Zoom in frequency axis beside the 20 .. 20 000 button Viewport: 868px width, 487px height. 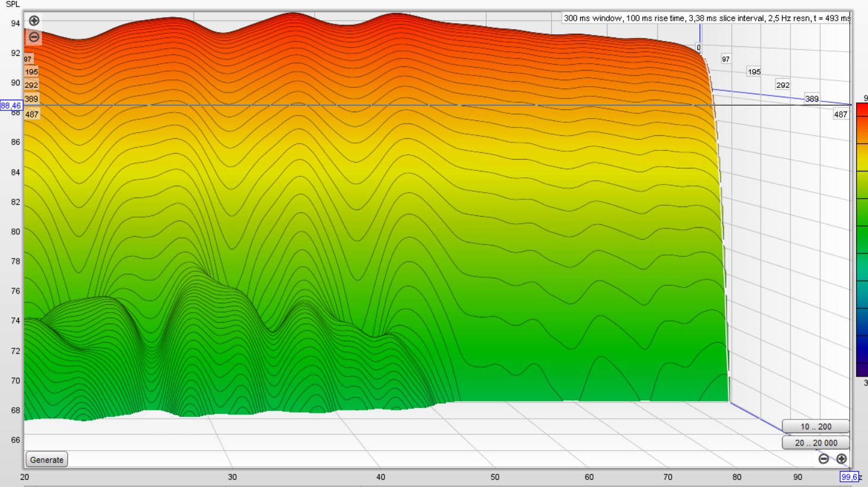click(841, 459)
